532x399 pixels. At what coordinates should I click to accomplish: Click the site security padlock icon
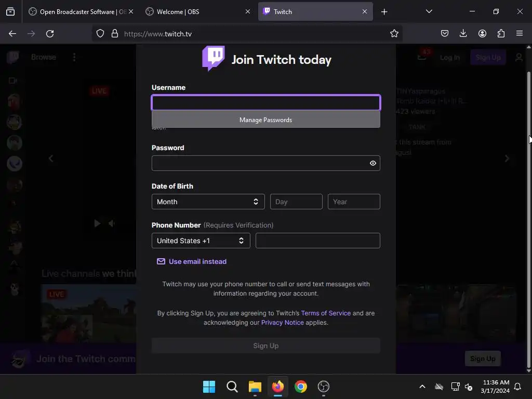click(x=115, y=34)
